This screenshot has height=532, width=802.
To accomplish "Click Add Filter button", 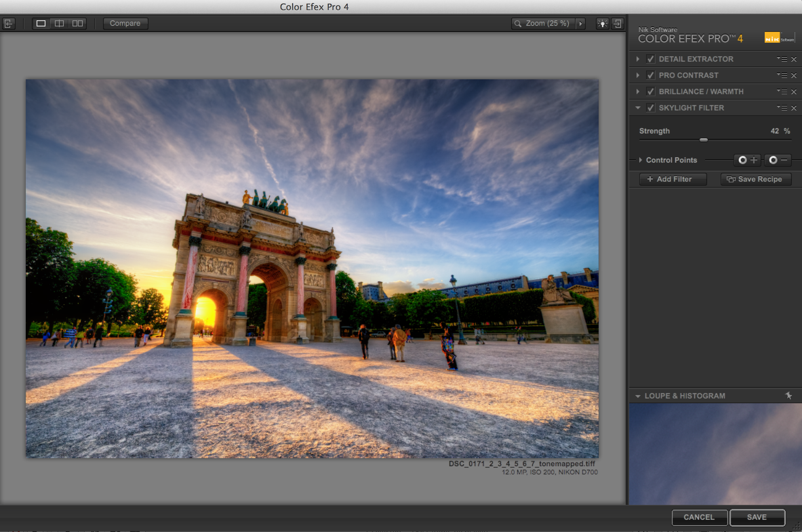I will (x=673, y=179).
